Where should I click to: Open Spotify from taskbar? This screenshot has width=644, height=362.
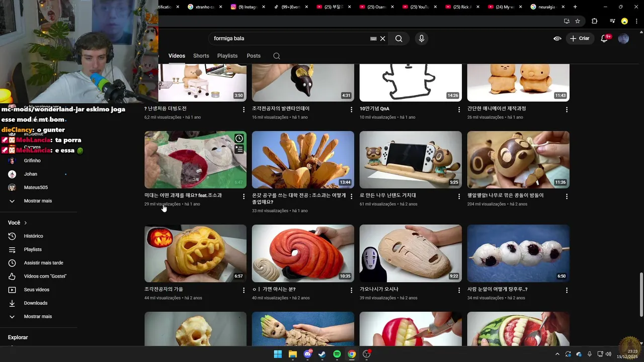[x=337, y=354]
